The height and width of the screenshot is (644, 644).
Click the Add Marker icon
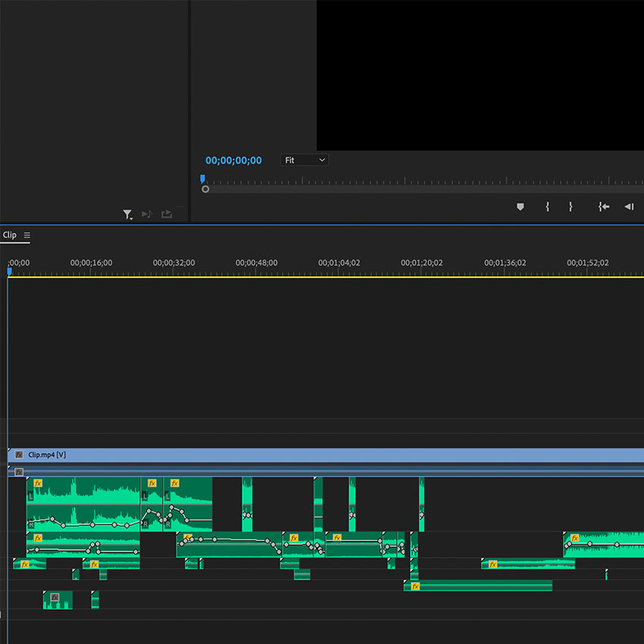[520, 207]
